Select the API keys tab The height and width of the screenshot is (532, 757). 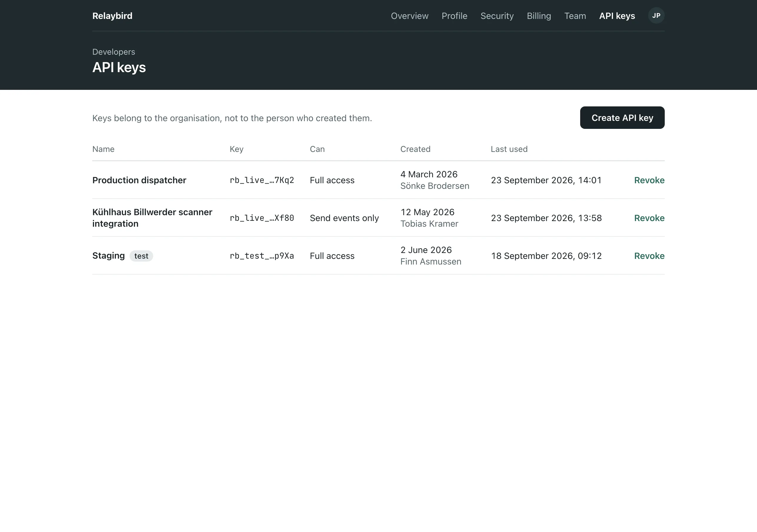click(x=617, y=16)
